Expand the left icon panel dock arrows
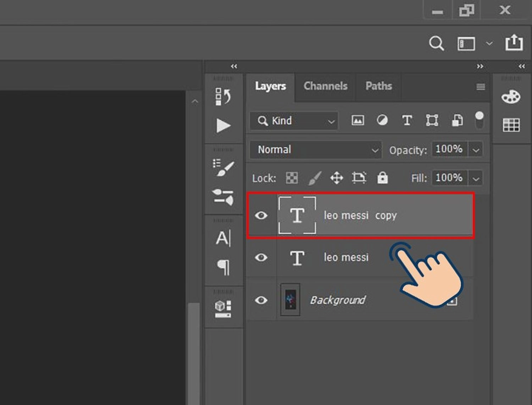Viewport: 532px width, 405px height. point(234,66)
